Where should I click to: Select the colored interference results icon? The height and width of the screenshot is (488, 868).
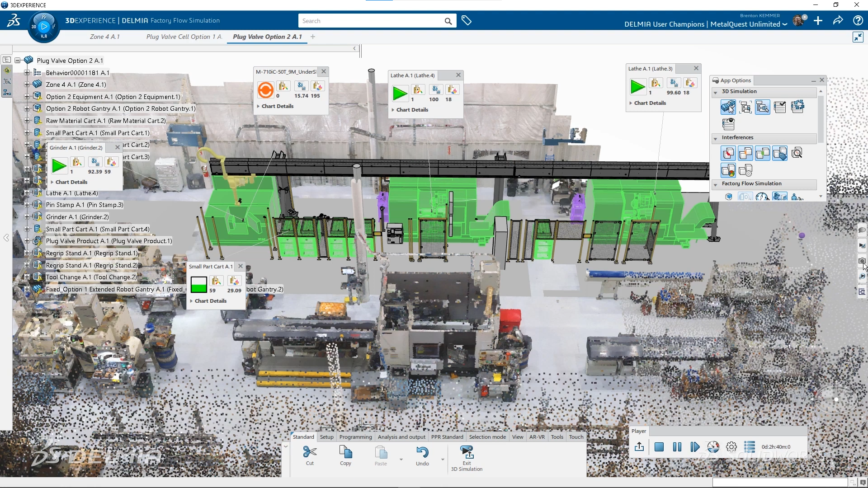[x=728, y=170]
